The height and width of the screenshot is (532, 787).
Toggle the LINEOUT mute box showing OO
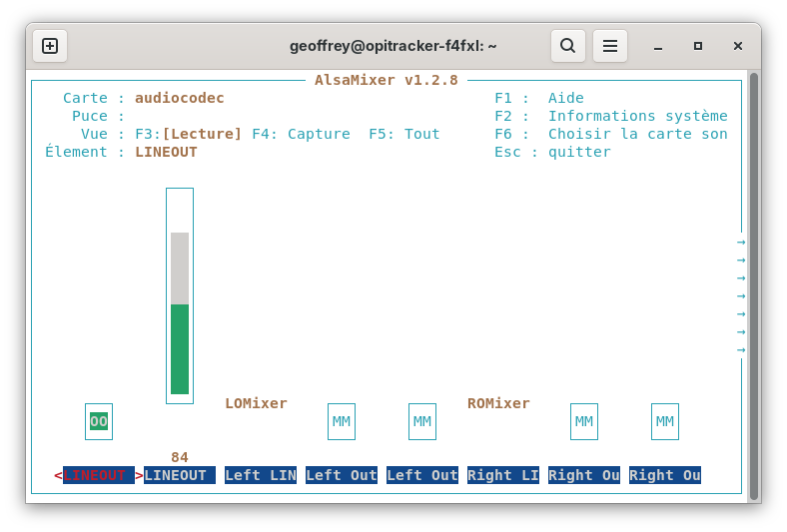[x=99, y=421]
